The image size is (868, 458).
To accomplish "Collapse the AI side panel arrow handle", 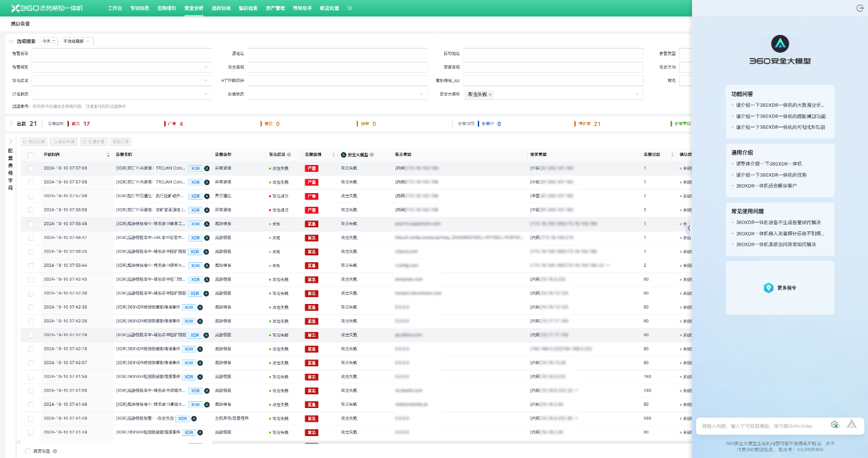I will coord(689,228).
